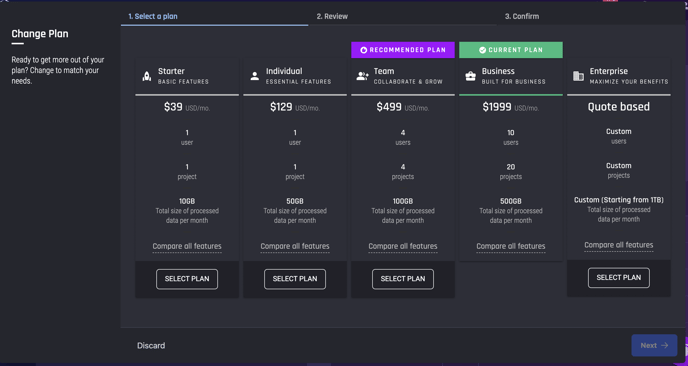The width and height of the screenshot is (688, 366).
Task: Click the Individual plan person icon
Action: (254, 76)
